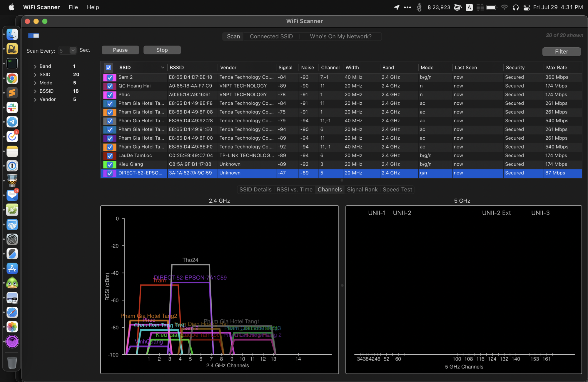Screen dimensions: 588x382
Task: Expand the Mode filter group
Action: 35,83
